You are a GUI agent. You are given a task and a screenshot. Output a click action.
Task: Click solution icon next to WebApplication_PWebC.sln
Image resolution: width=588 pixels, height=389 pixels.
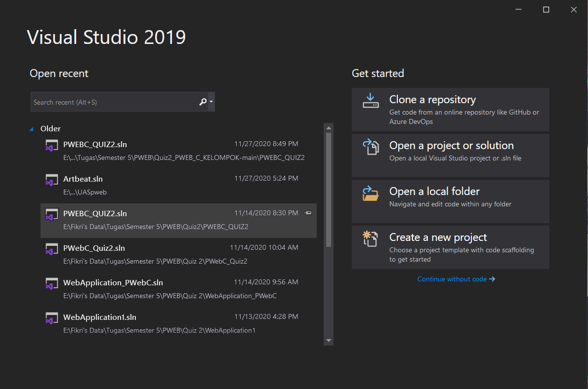[51, 283]
